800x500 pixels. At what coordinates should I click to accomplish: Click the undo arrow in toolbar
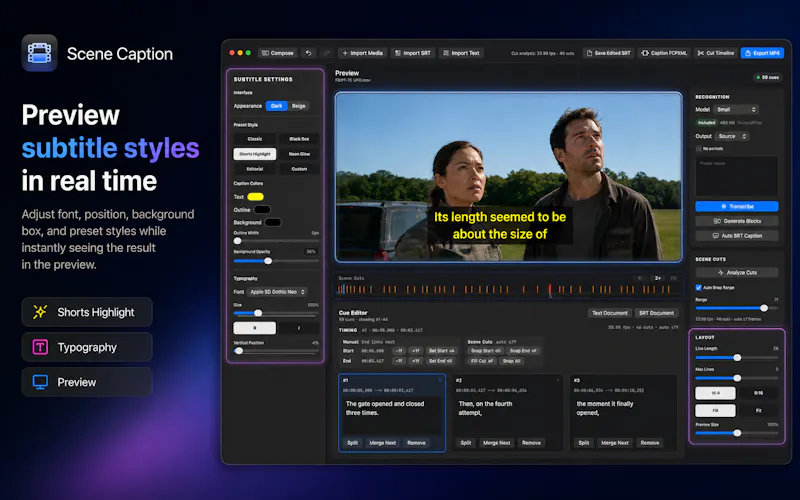coord(309,53)
